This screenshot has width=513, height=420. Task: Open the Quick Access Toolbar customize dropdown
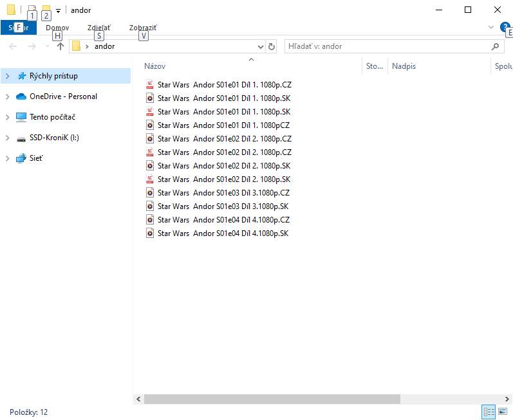tap(58, 11)
